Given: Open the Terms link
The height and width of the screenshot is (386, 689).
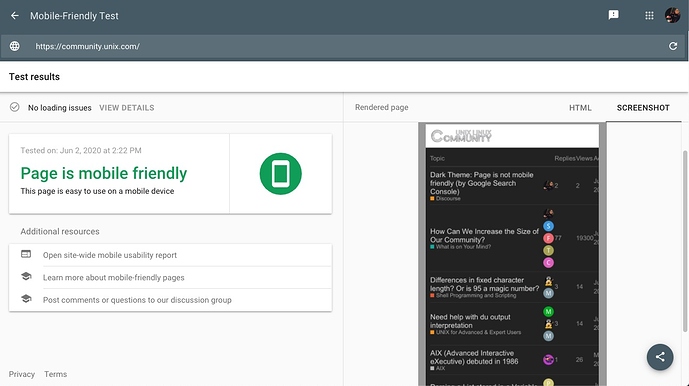Looking at the screenshot, I should coord(55,374).
